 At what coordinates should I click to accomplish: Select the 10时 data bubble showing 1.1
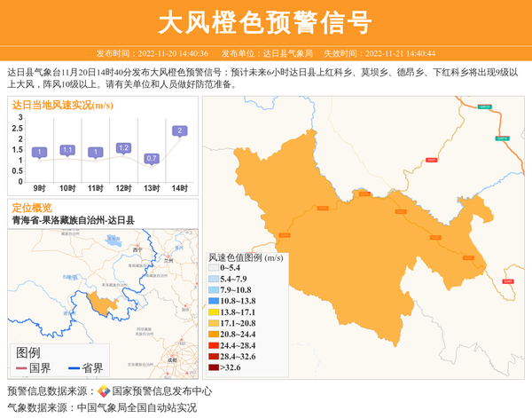pos(66,150)
